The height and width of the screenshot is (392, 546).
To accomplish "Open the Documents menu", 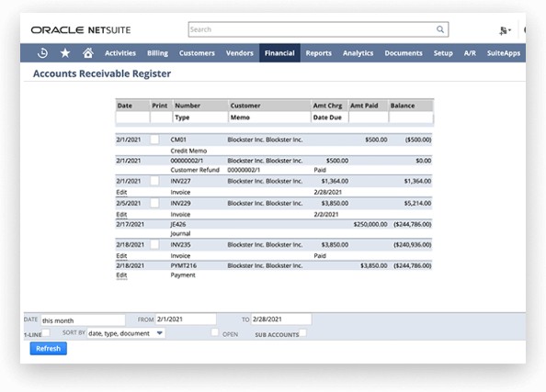I will point(404,53).
